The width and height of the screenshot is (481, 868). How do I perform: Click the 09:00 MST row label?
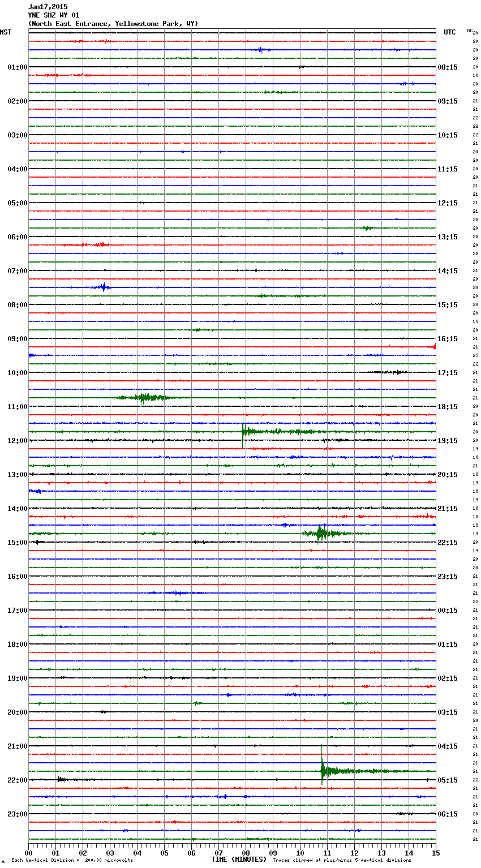(x=17, y=339)
